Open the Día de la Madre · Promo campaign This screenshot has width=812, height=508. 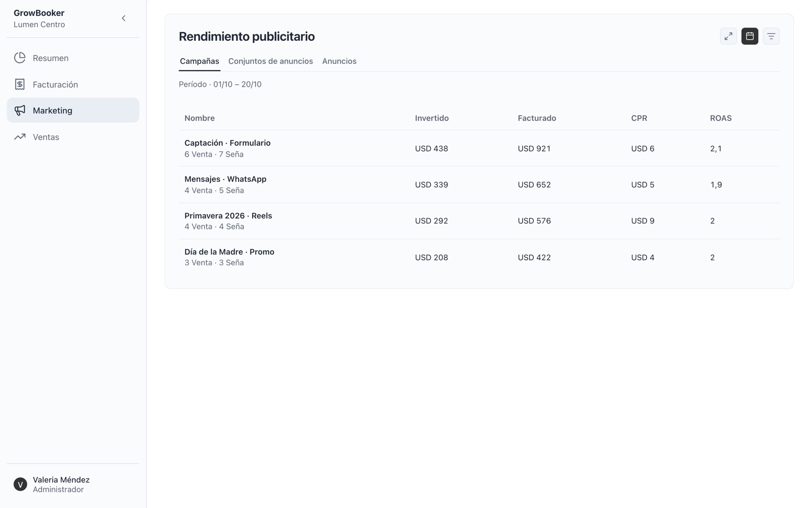pos(479,257)
